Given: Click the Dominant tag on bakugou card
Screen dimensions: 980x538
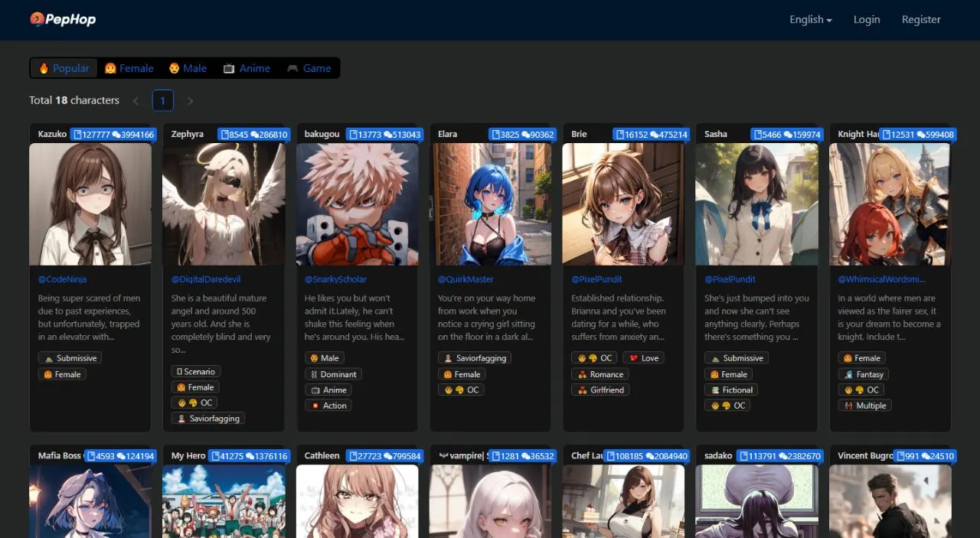Looking at the screenshot, I should point(333,374).
